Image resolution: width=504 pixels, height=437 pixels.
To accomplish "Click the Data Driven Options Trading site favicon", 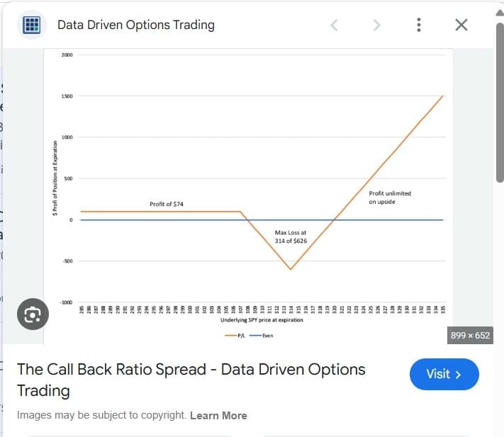I will point(31,25).
